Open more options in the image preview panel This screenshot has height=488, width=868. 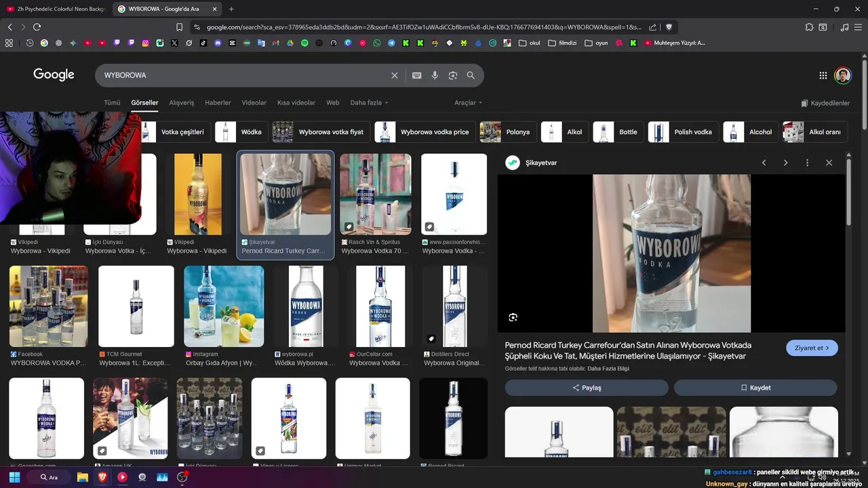point(807,163)
